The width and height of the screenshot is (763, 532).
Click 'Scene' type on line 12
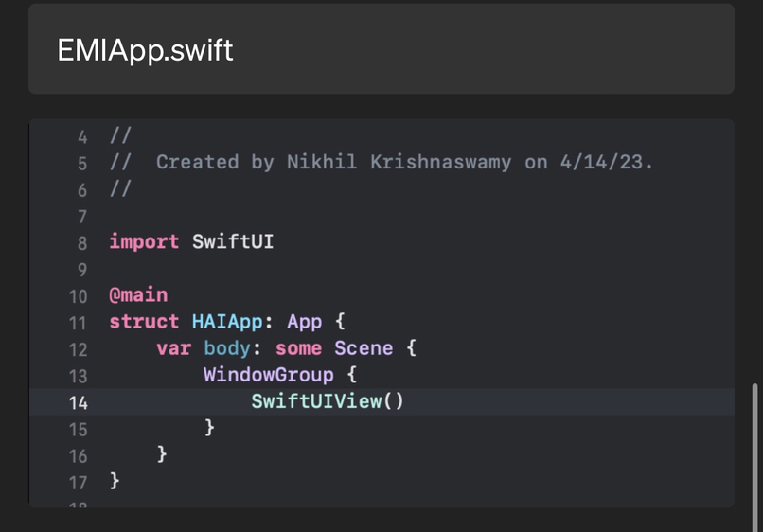(x=364, y=348)
